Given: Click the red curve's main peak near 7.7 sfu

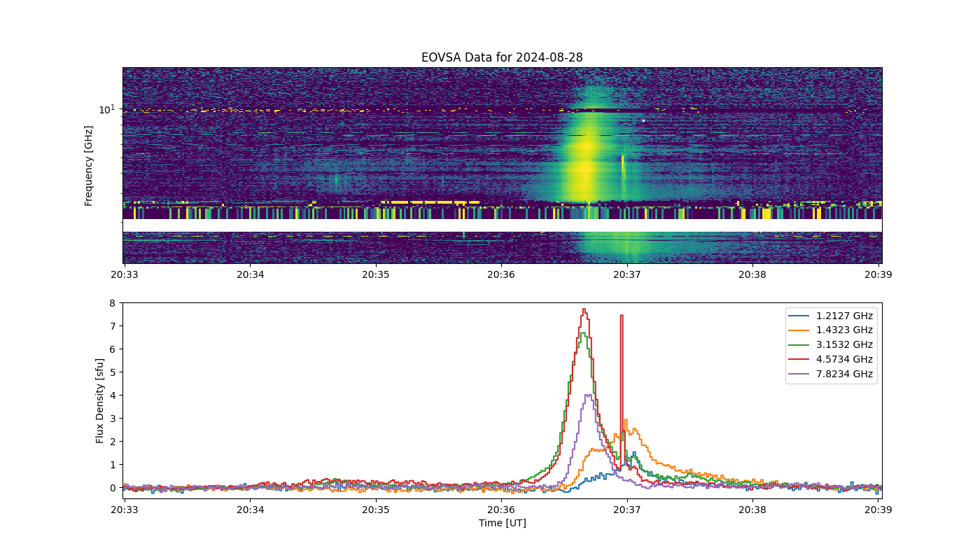Looking at the screenshot, I should pyautogui.click(x=584, y=309).
